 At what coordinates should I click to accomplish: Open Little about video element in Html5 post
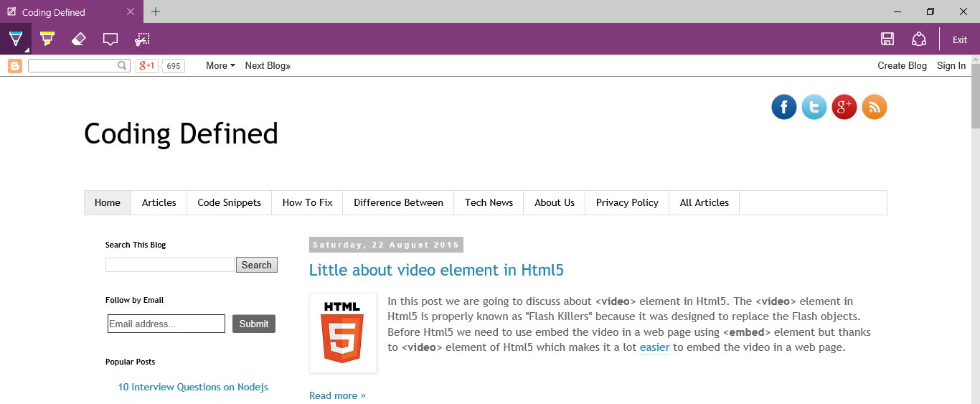[x=436, y=271]
